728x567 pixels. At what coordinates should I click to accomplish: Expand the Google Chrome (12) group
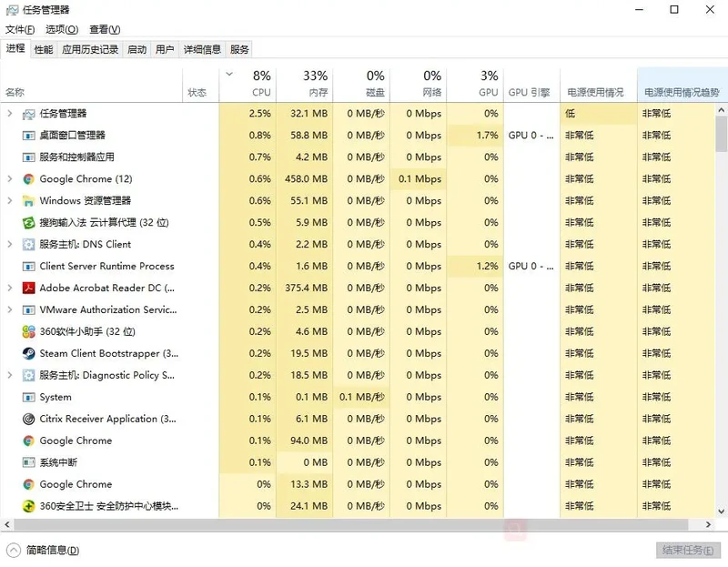9,178
